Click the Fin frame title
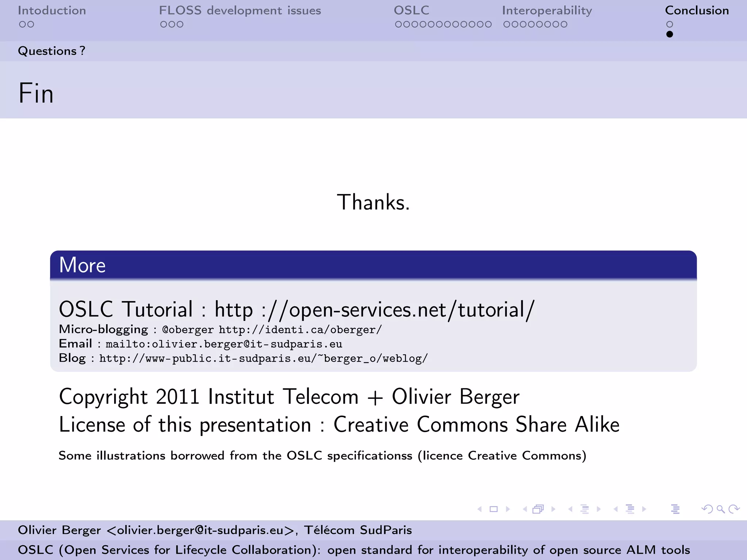 [36, 94]
